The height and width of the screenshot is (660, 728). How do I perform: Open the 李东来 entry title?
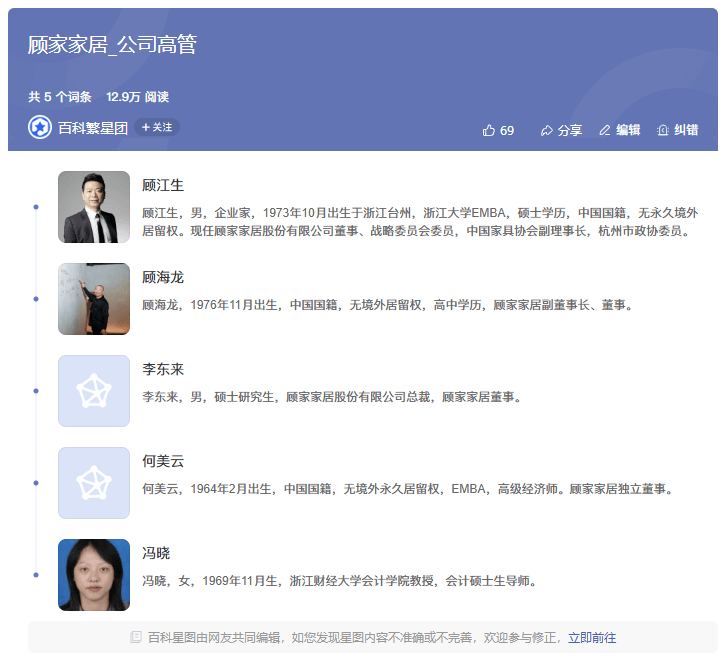[x=163, y=369]
